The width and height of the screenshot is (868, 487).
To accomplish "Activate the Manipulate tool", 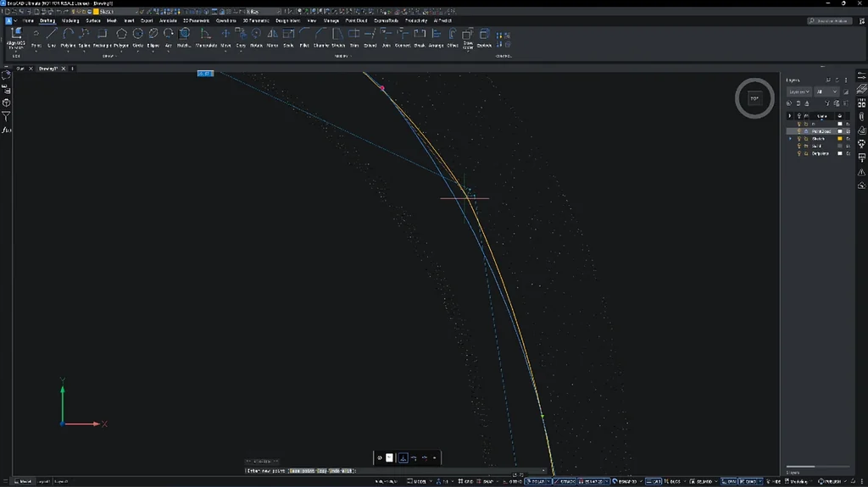I will coord(206,37).
